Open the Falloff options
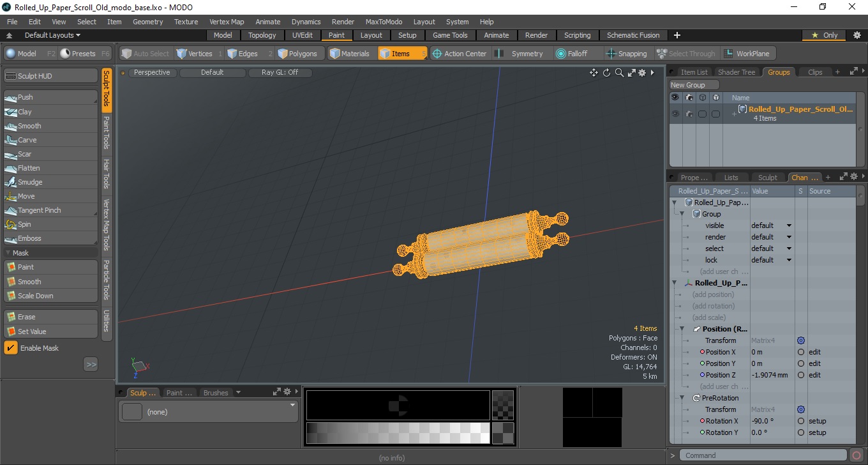Viewport: 868px width, 465px height. click(x=578, y=54)
